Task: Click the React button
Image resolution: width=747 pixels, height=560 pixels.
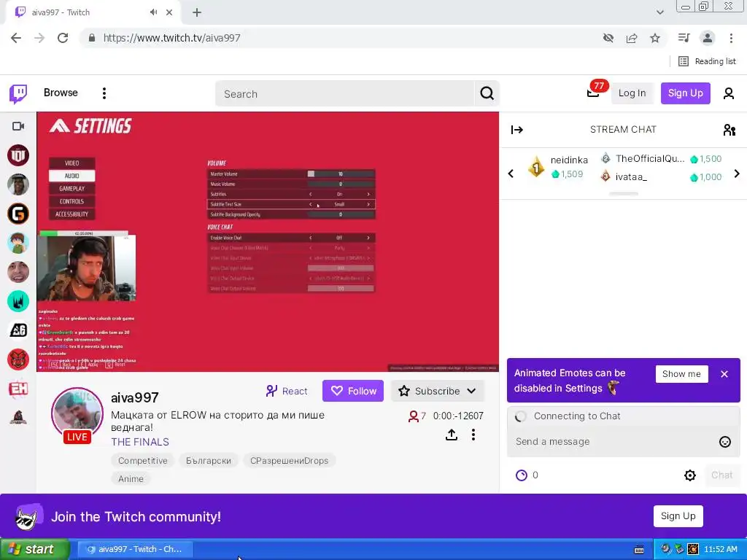Action: click(287, 391)
